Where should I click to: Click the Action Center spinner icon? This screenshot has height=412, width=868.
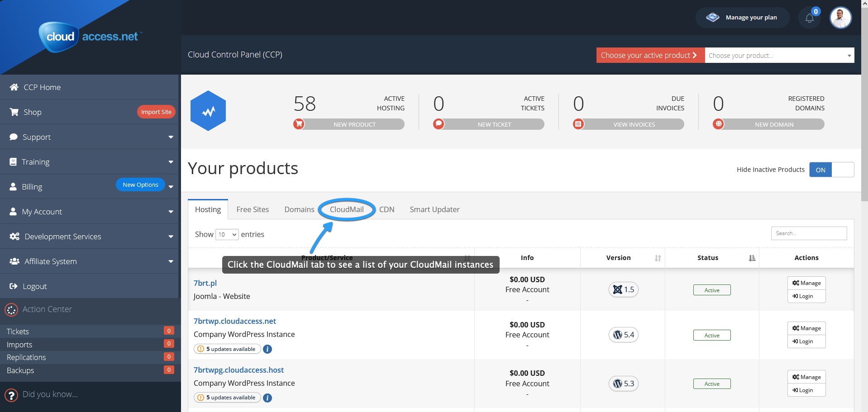click(x=11, y=310)
